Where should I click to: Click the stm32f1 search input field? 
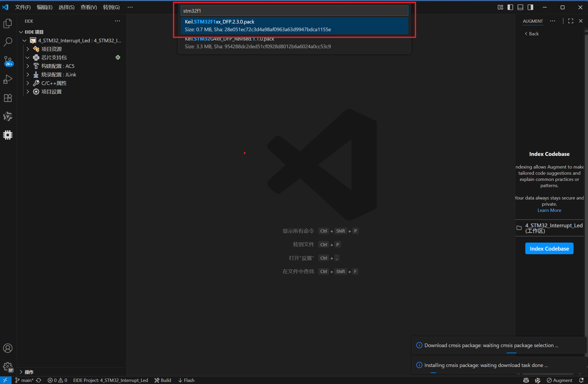coord(294,11)
